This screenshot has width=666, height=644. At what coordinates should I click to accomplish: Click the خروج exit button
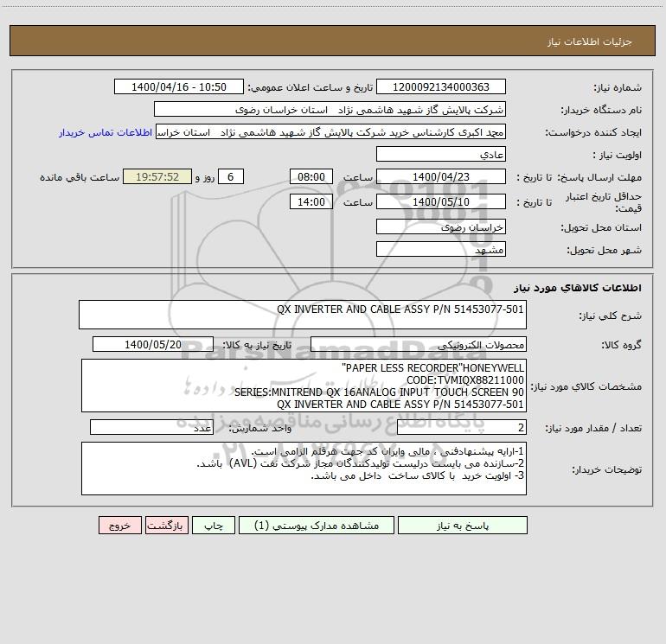[119, 526]
